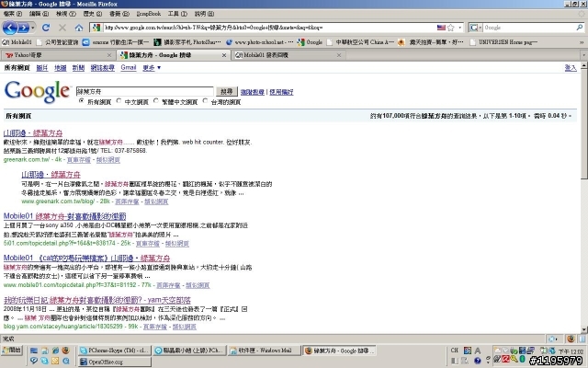
Task: Close the Mobile01 發表回應 tab
Action: (339, 55)
